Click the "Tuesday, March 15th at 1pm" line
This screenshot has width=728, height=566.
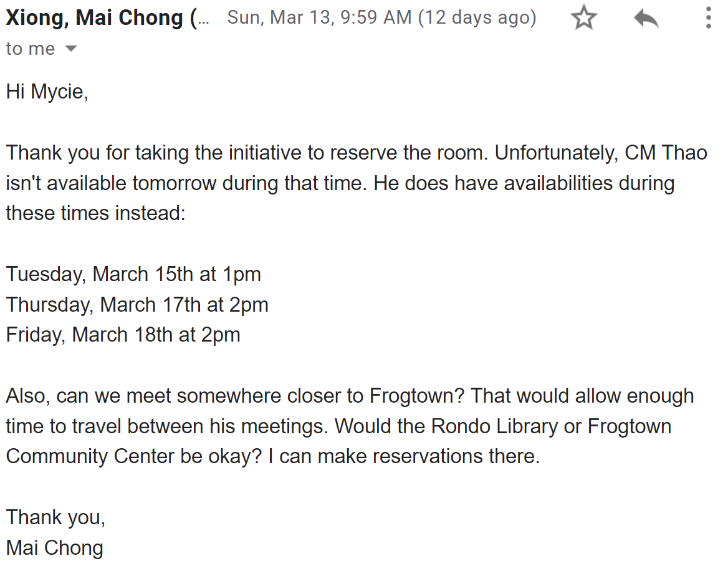pos(133,274)
